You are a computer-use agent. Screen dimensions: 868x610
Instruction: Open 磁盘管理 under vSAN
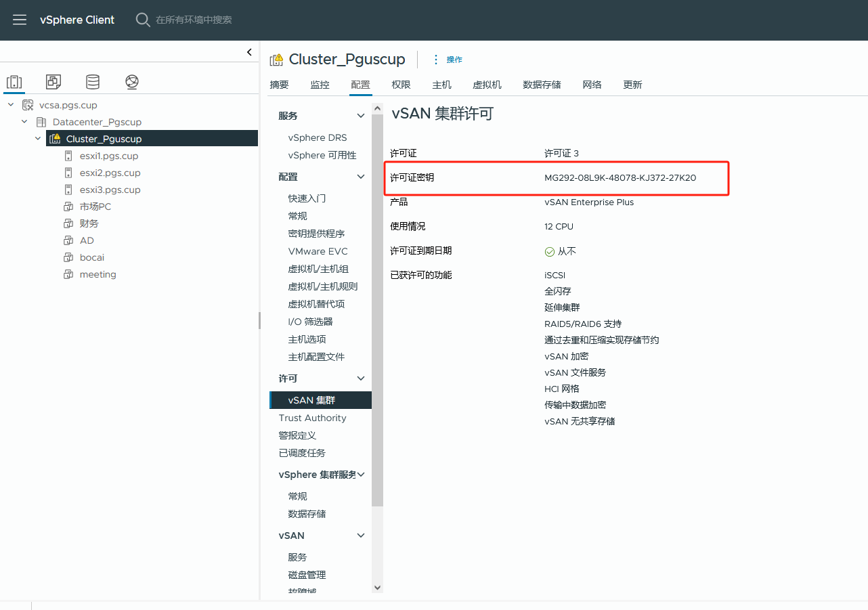click(x=307, y=575)
